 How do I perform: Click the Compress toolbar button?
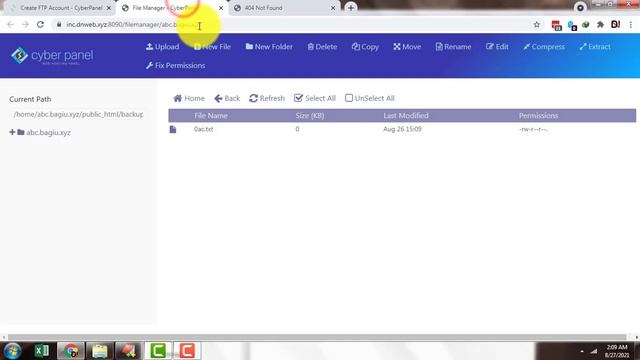[x=544, y=47]
